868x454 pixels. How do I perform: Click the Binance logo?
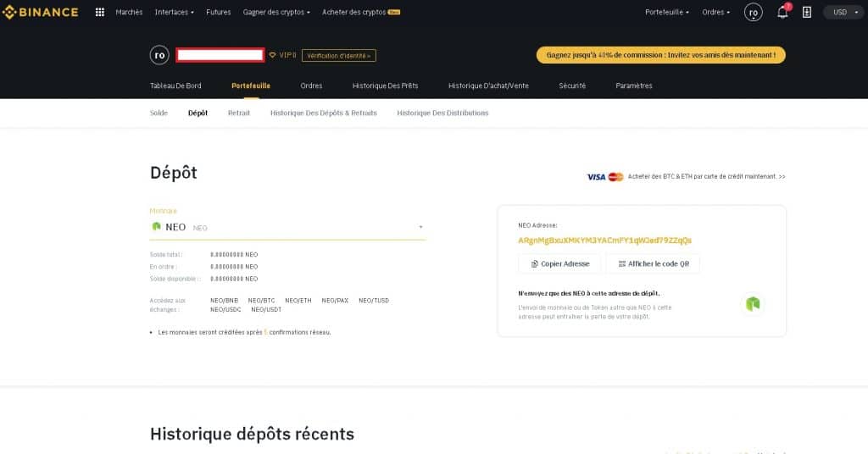tap(41, 12)
